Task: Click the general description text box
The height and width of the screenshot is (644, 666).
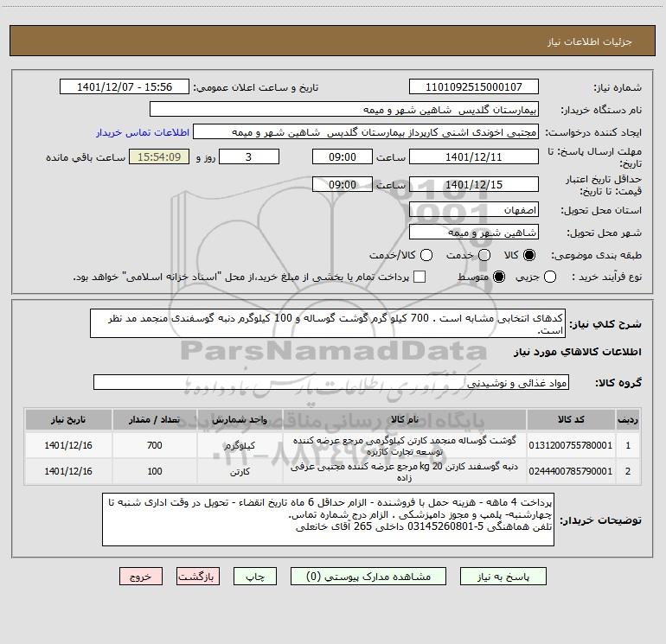Action: tap(328, 323)
